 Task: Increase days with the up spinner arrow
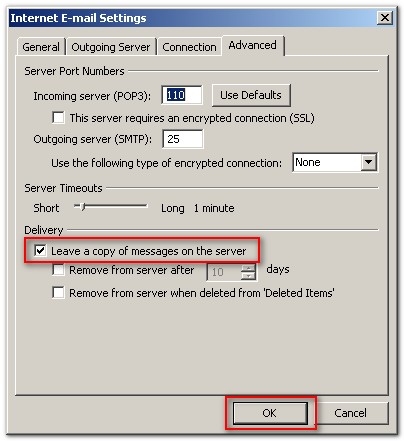point(248,268)
